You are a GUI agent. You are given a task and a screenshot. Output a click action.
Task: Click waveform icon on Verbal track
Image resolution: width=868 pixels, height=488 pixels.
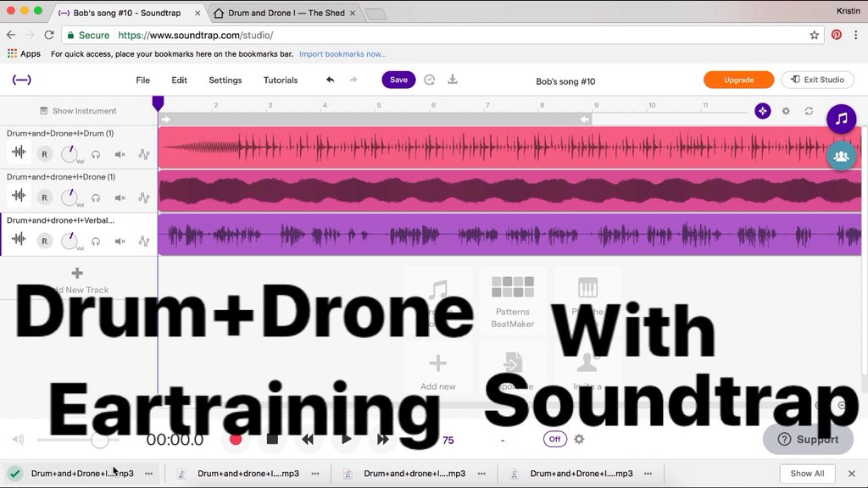[19, 238]
